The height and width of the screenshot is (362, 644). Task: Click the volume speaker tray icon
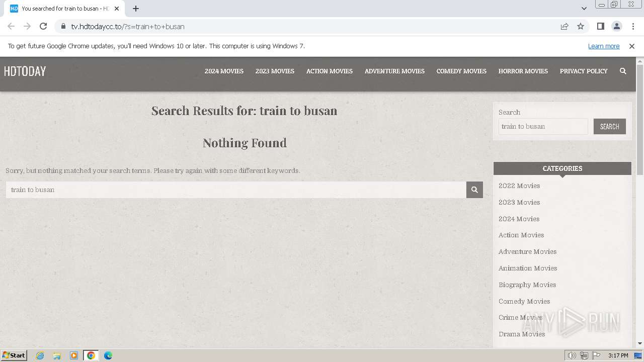click(x=572, y=355)
